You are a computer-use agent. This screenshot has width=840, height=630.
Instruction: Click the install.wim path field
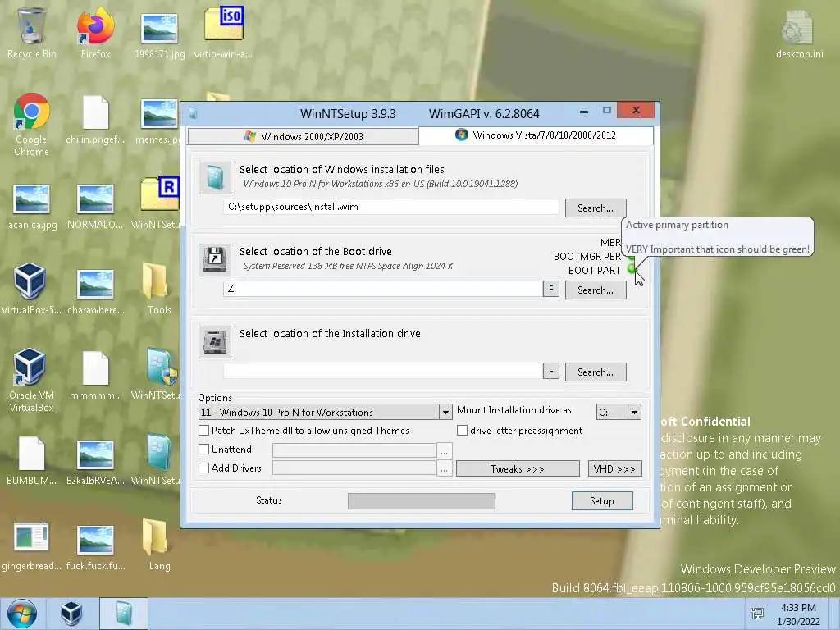click(x=391, y=207)
